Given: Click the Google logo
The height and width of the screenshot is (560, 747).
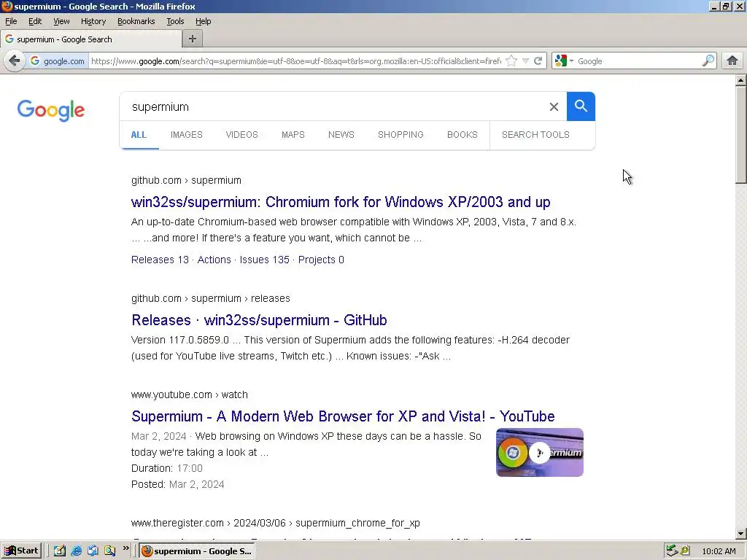Looking at the screenshot, I should pyautogui.click(x=51, y=111).
